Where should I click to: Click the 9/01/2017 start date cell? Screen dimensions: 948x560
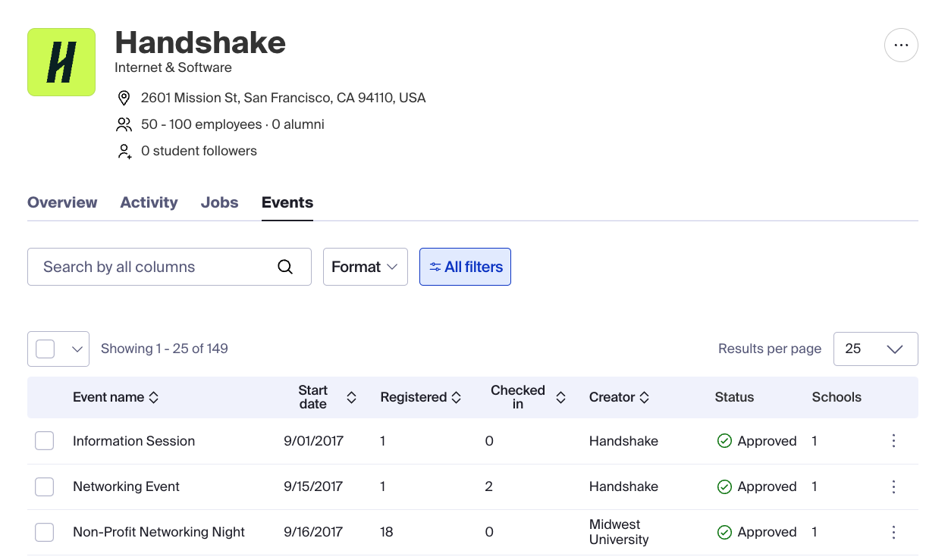click(x=314, y=441)
